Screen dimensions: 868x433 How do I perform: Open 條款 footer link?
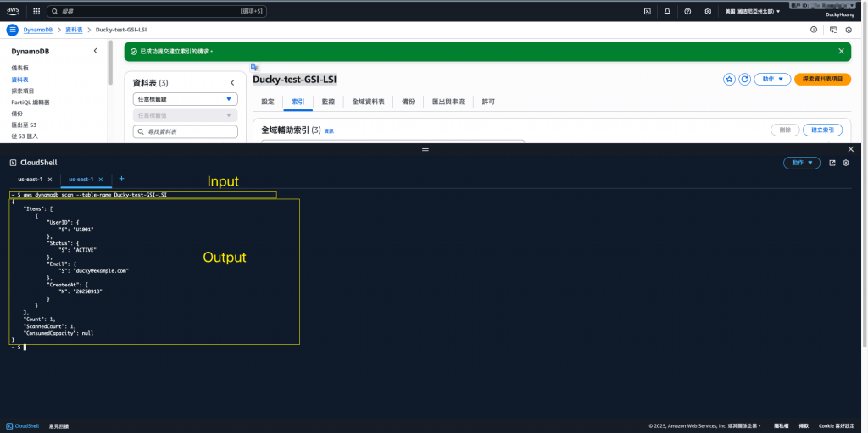(x=804, y=426)
